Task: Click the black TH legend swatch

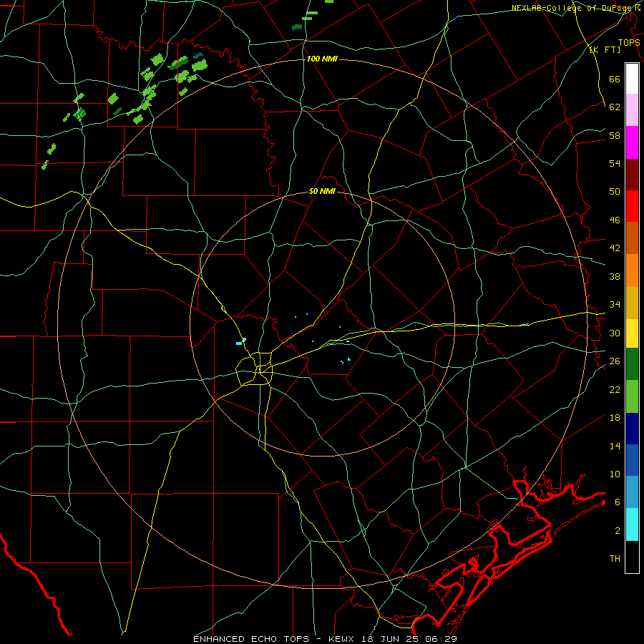Action: coord(632,557)
